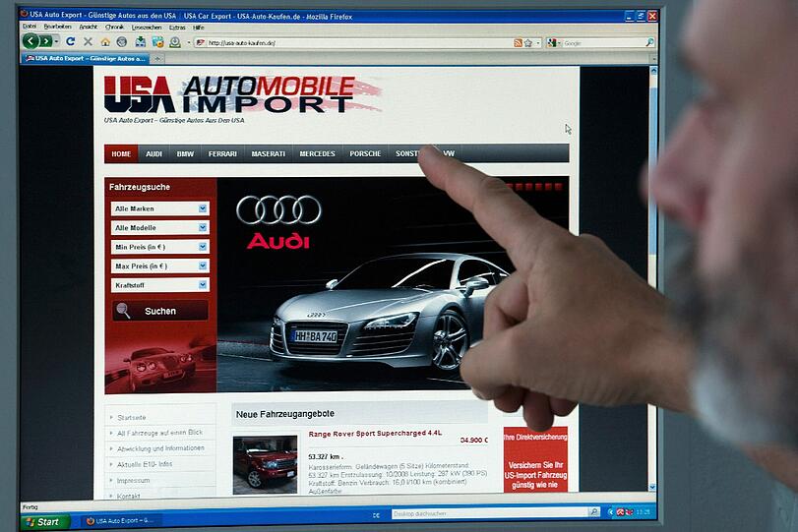Open the Firefox taskbar item USA Auto Export
This screenshot has height=532, width=798.
(x=120, y=521)
